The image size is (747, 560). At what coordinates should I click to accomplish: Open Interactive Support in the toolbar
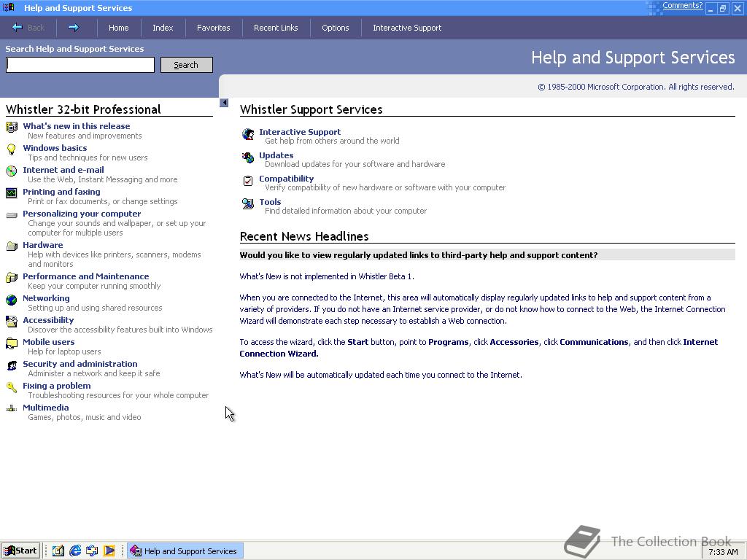407,28
